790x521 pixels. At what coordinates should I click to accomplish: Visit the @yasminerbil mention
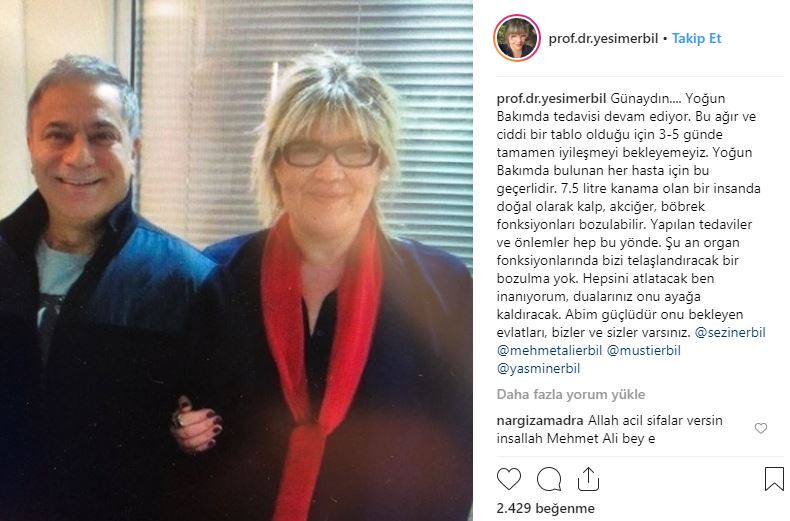pos(538,368)
